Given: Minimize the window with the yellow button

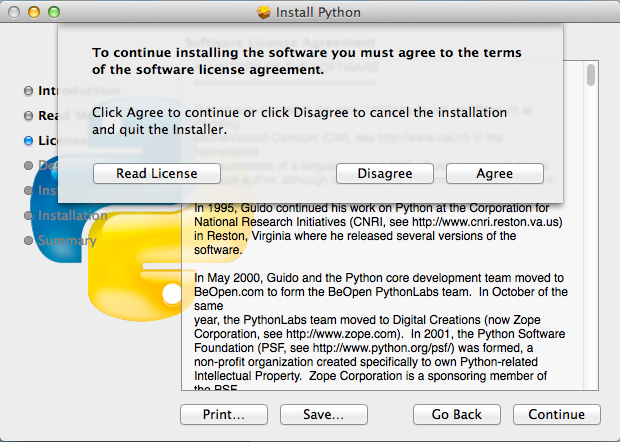Looking at the screenshot, I should 33,12.
